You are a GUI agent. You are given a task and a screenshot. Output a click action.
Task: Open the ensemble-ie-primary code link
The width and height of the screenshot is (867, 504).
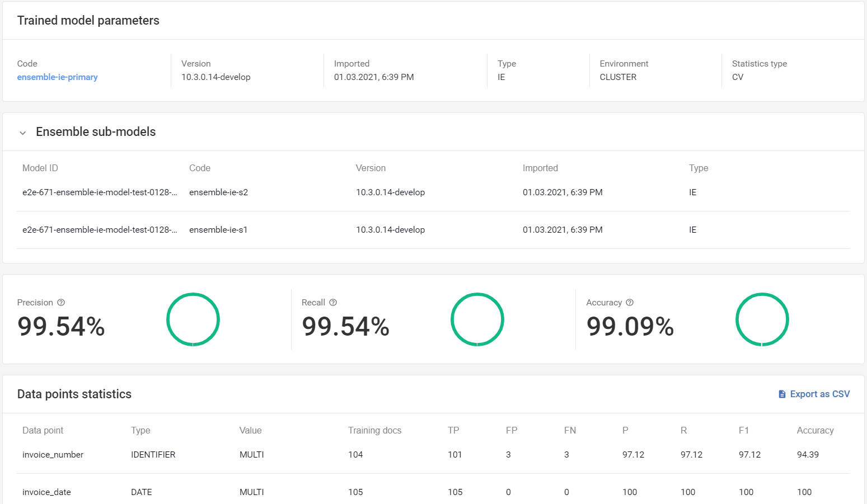pos(58,77)
